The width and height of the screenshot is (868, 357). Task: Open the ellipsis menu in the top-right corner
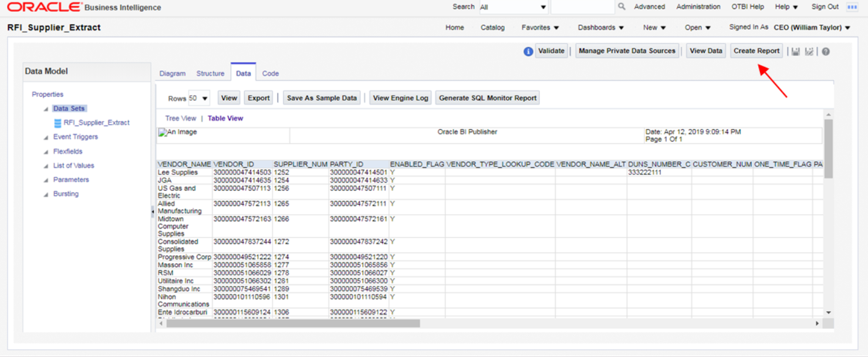click(x=852, y=7)
